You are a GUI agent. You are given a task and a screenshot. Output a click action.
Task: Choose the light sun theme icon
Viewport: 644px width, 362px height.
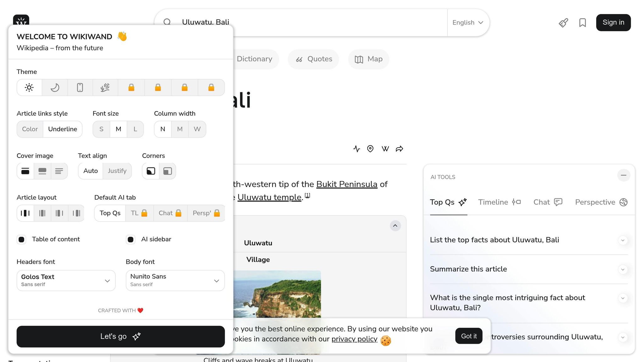click(29, 87)
